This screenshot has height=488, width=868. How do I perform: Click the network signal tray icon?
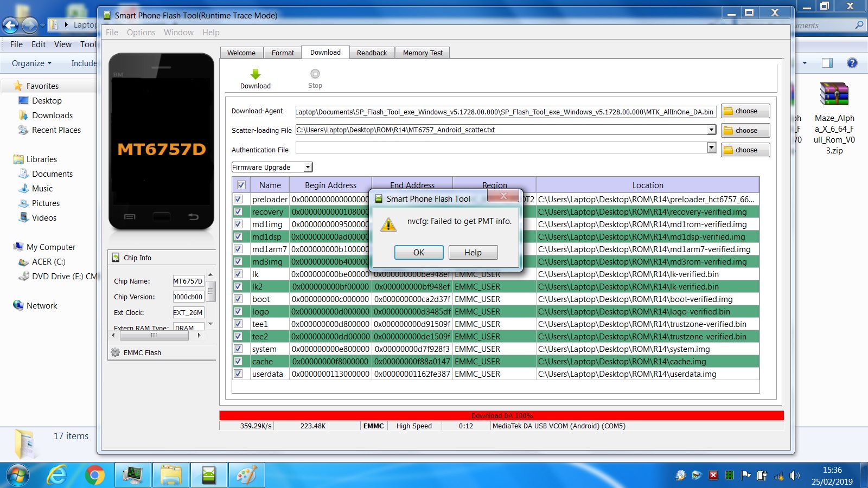click(778, 476)
